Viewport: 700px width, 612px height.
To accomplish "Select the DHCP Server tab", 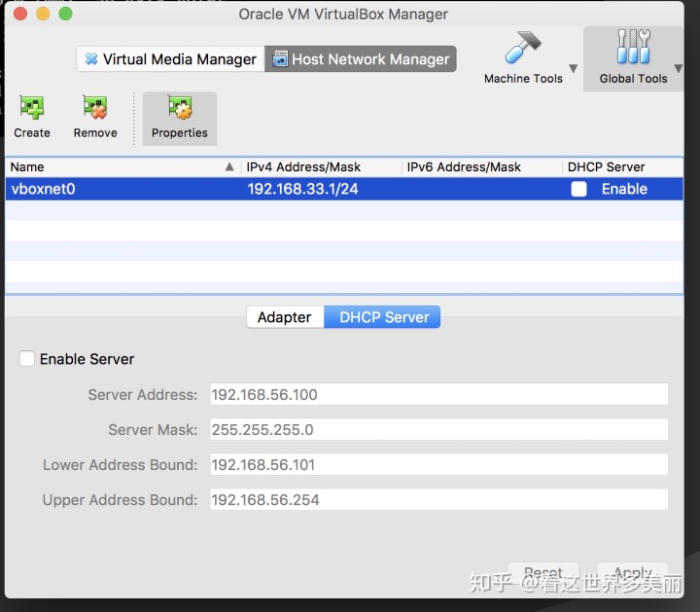I will (x=382, y=317).
